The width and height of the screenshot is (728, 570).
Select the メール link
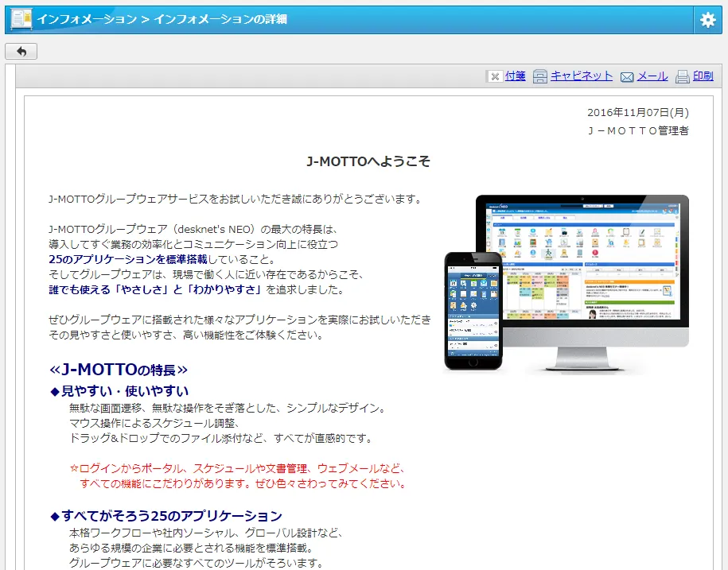pos(652,76)
